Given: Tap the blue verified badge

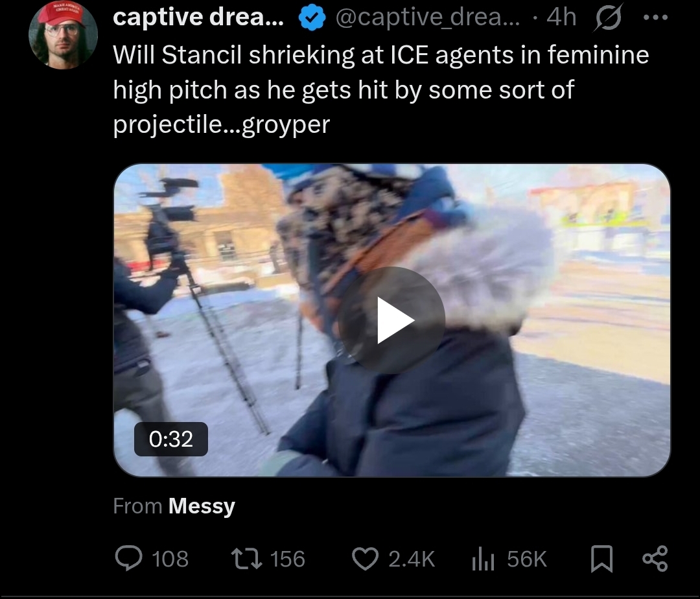Looking at the screenshot, I should point(311,18).
